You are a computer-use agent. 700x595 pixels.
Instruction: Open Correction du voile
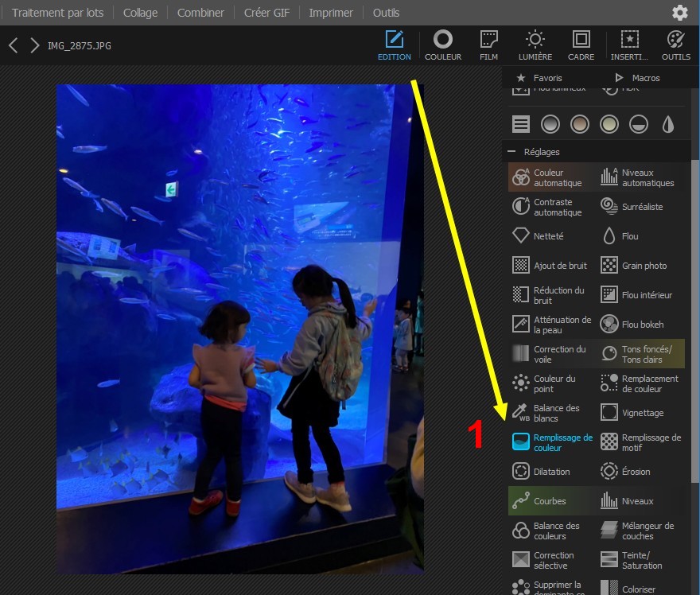[x=551, y=354]
